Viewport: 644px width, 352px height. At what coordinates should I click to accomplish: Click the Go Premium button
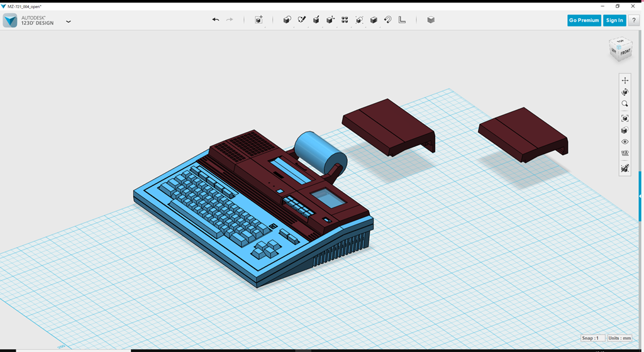584,20
